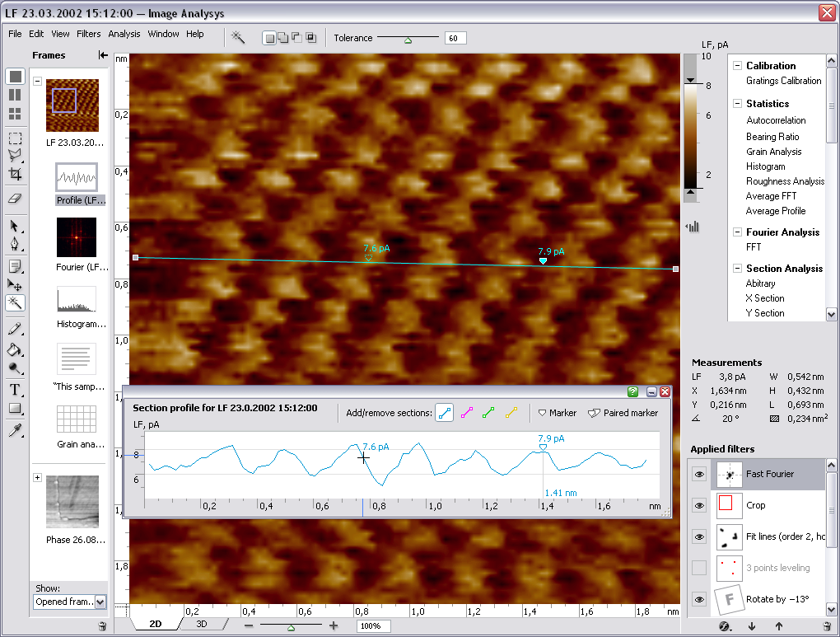This screenshot has height=637, width=840.
Task: Select the Crop tool
Action: pyautogui.click(x=15, y=174)
